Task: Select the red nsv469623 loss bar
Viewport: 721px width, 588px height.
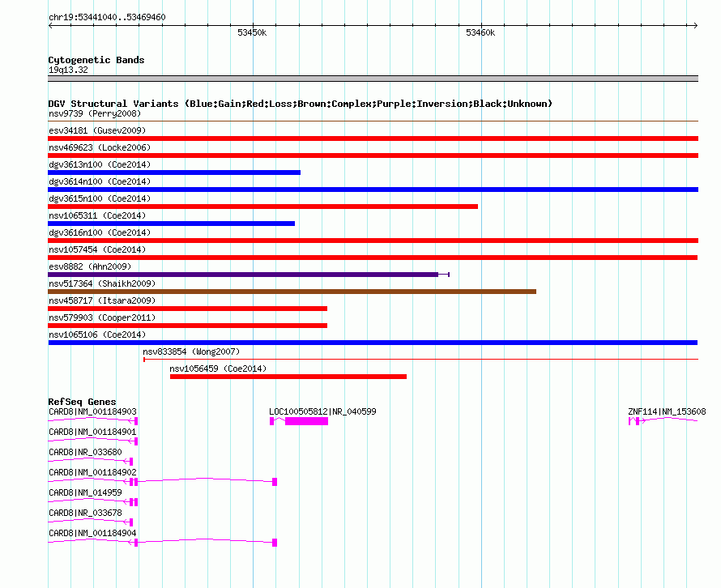Action: tap(373, 156)
